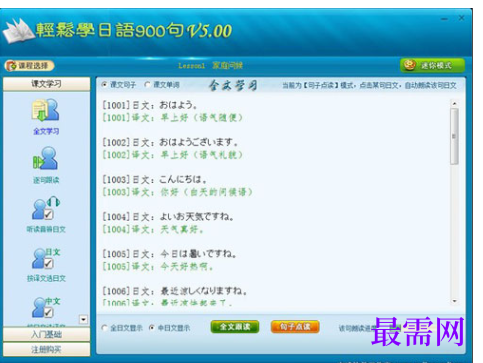Select the 课文单词 radio button

click(x=147, y=85)
